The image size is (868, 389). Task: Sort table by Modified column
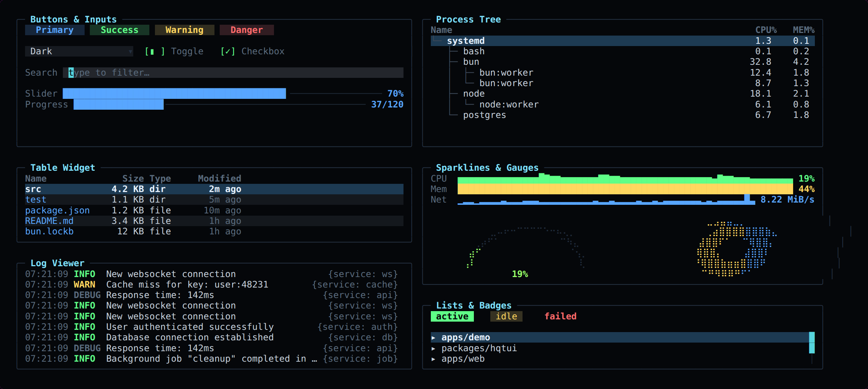coord(220,179)
